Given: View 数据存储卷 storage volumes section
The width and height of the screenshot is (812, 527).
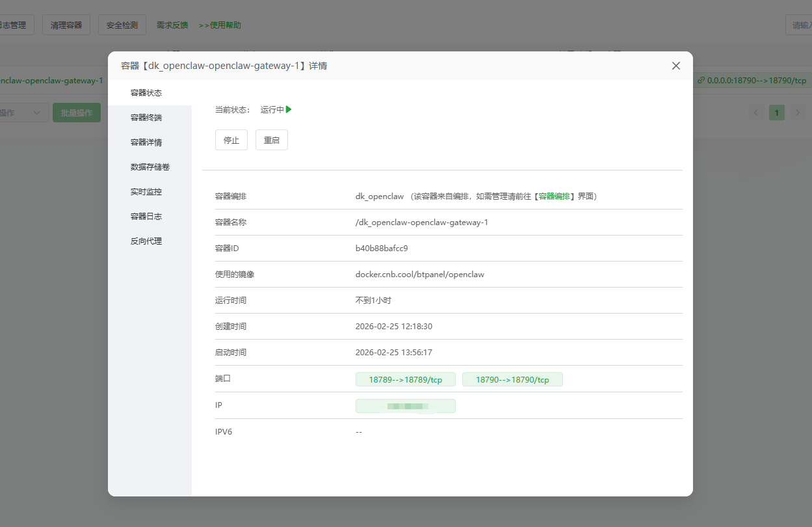Looking at the screenshot, I should 149,167.
